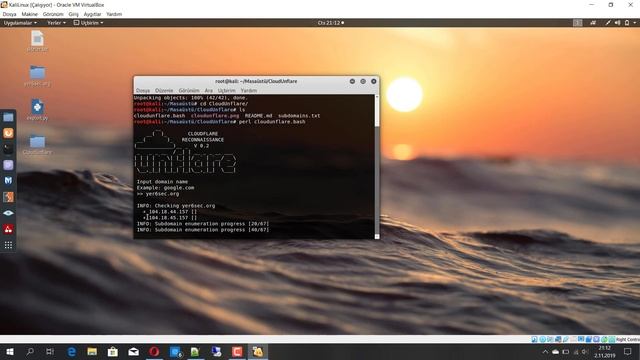
Task: Expand the Kali system menu arrow
Action: (635, 23)
